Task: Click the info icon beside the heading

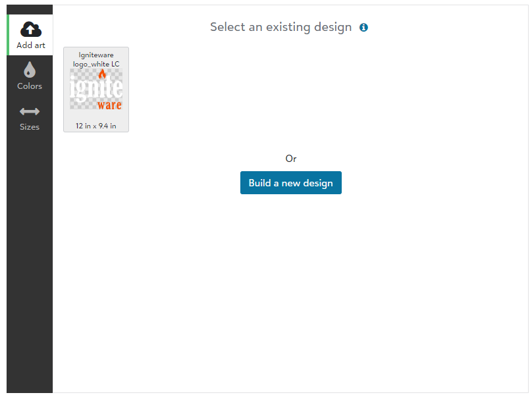Action: (363, 28)
